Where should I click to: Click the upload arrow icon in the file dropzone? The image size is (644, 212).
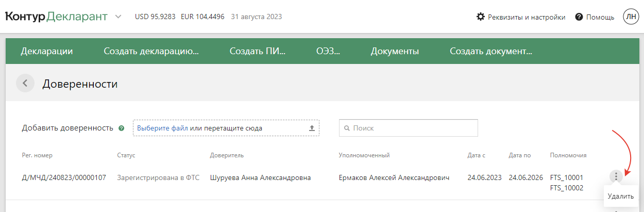tap(311, 128)
